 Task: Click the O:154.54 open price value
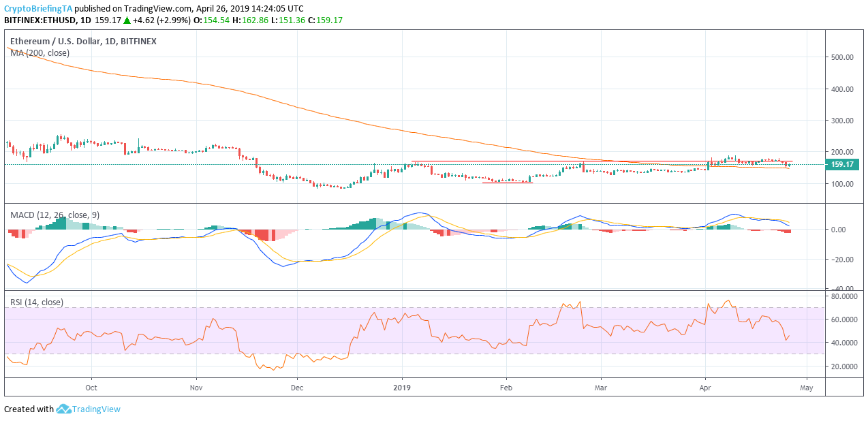point(213,20)
